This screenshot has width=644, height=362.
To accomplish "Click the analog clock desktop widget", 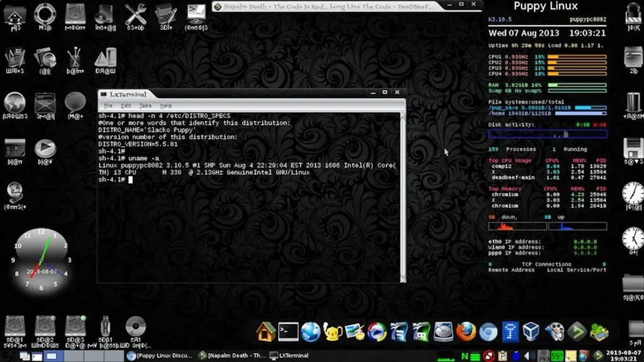I will click(x=41, y=260).
